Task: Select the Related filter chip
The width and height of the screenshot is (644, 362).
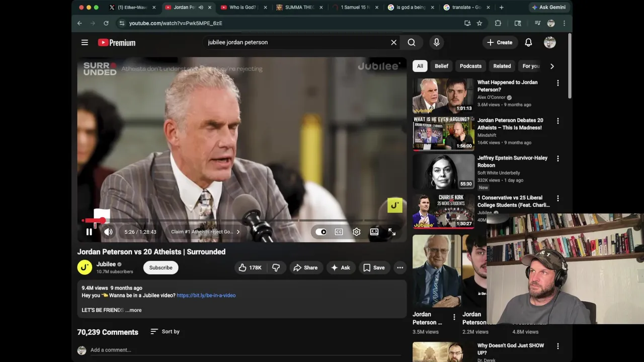Action: point(502,66)
